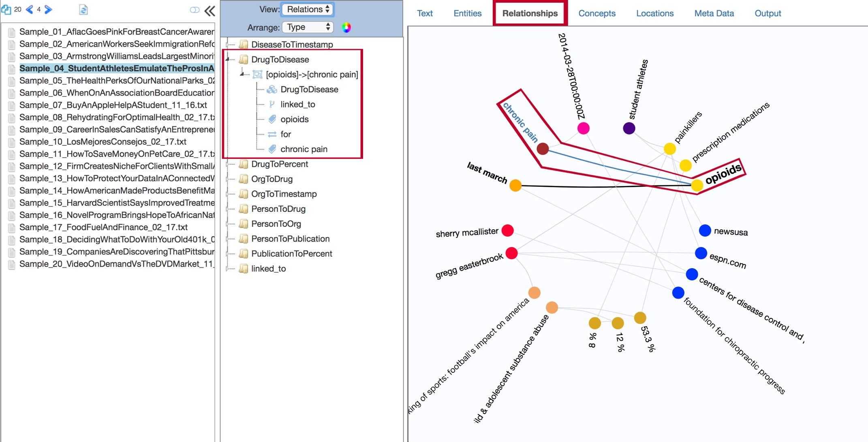Viewport: 868px width, 442px height.
Task: Open the Arrange Type dropdown
Action: click(308, 27)
